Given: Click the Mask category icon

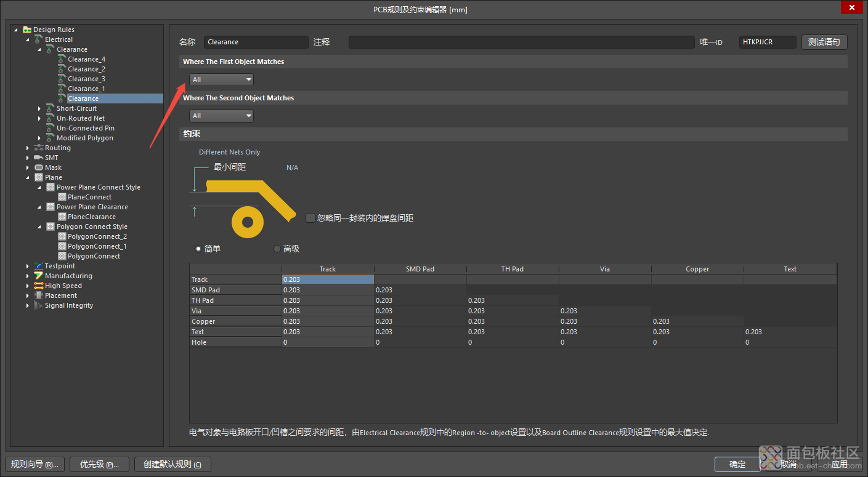Looking at the screenshot, I should 39,167.
